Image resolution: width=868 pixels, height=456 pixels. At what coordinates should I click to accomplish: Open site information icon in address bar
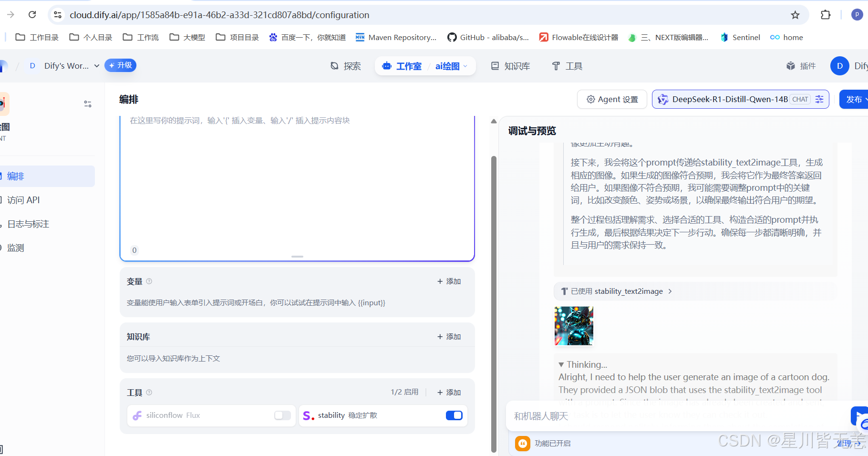click(x=58, y=15)
